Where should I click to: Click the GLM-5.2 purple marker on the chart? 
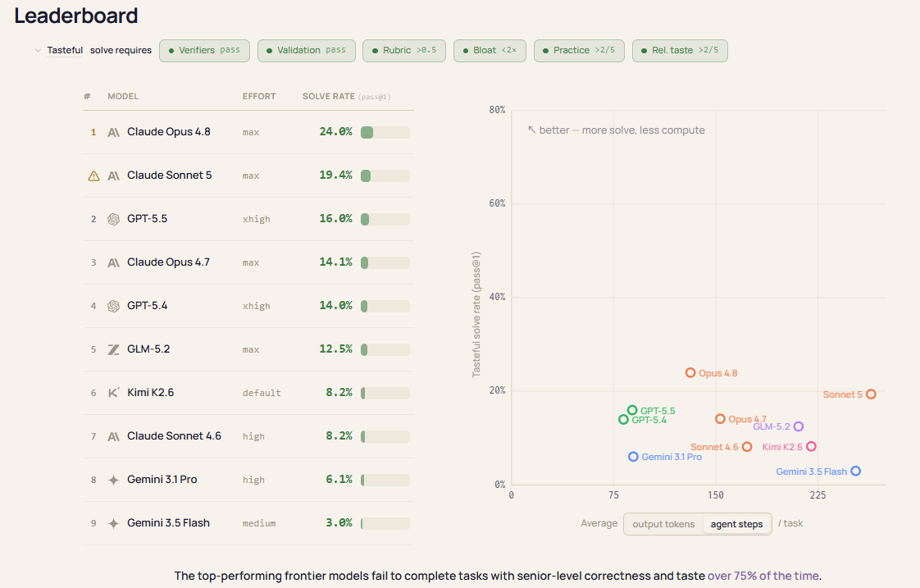point(799,426)
